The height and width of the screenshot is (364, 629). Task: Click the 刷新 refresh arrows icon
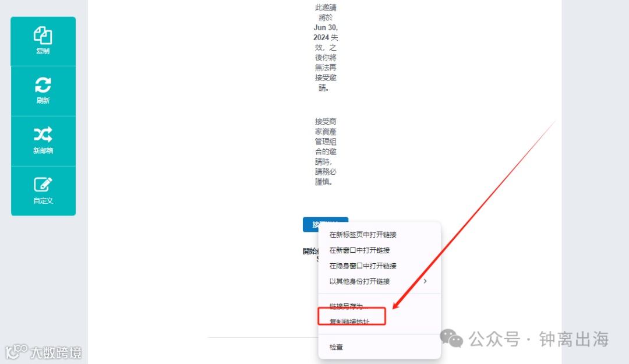[43, 84]
